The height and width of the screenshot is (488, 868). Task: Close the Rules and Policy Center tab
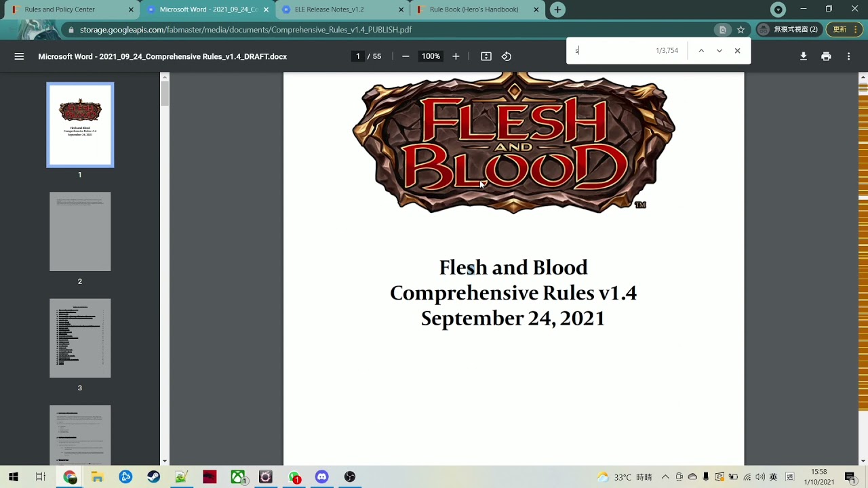[x=131, y=9]
